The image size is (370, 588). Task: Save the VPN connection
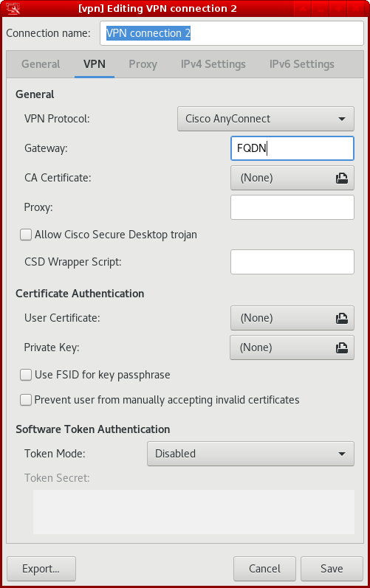pyautogui.click(x=332, y=569)
